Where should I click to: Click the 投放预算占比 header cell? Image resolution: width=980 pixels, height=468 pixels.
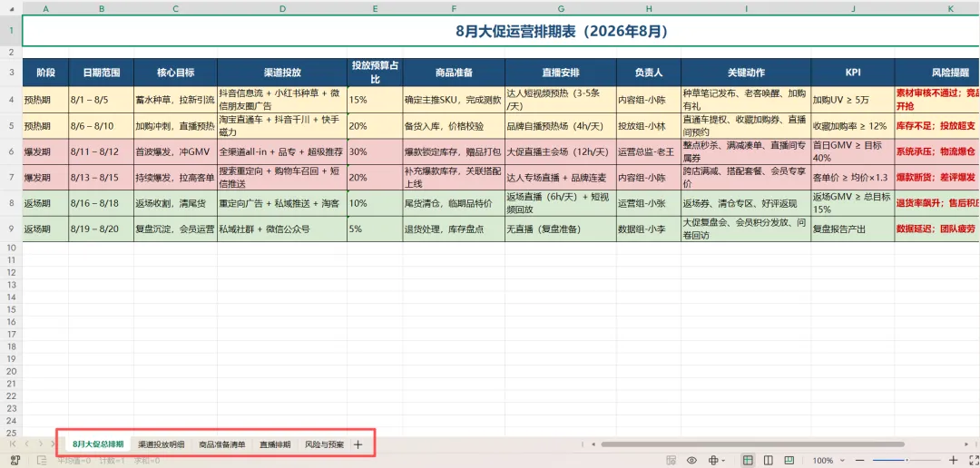coord(375,73)
